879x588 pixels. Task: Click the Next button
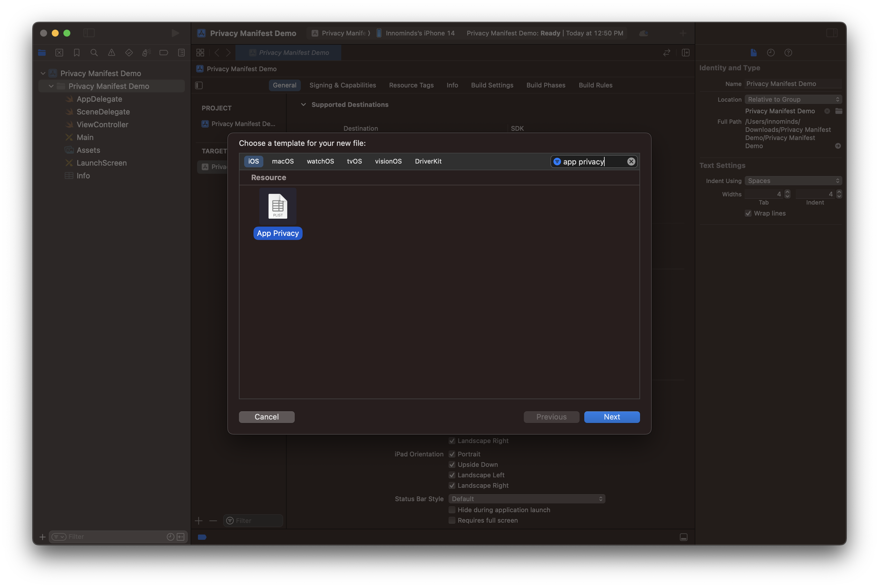[x=612, y=417]
